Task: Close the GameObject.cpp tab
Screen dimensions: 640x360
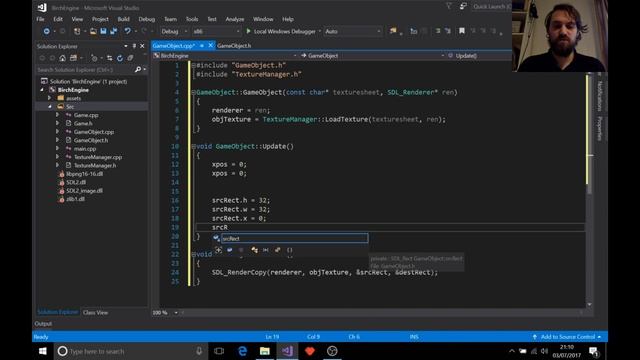Action: [x=211, y=45]
